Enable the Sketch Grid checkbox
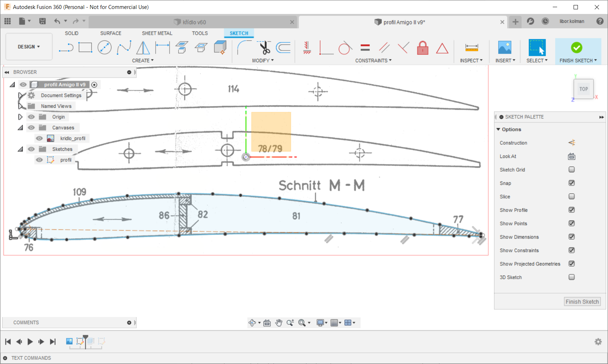The height and width of the screenshot is (364, 608). (571, 169)
